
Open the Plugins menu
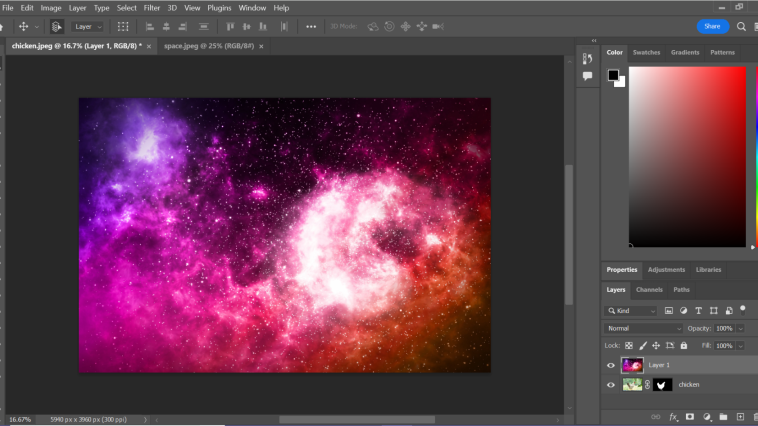(x=219, y=8)
